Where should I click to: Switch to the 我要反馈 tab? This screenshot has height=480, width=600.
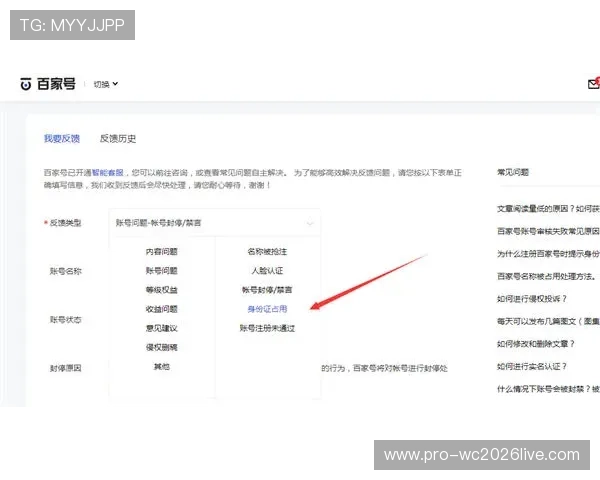point(62,138)
